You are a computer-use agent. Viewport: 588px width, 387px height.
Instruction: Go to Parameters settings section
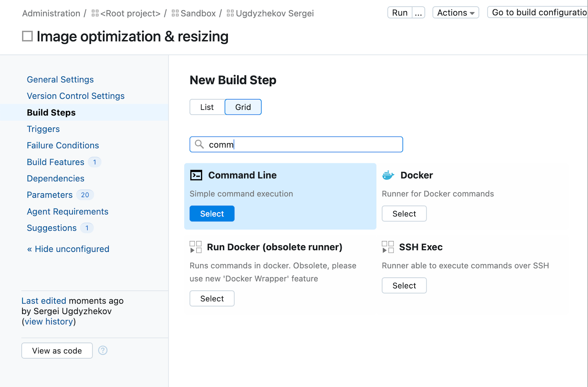(50, 195)
